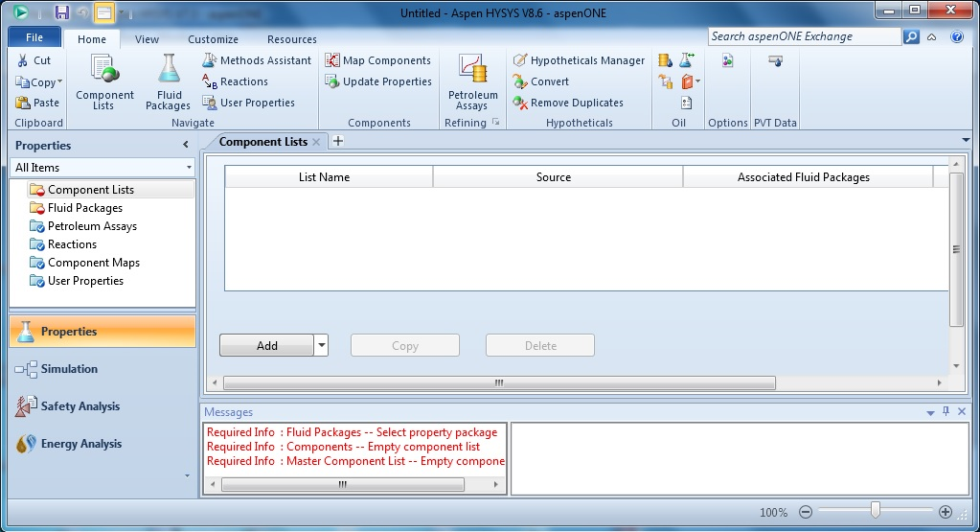Click the Search aspenONE Exchange field
The height and width of the screenshot is (532, 980).
(x=804, y=36)
